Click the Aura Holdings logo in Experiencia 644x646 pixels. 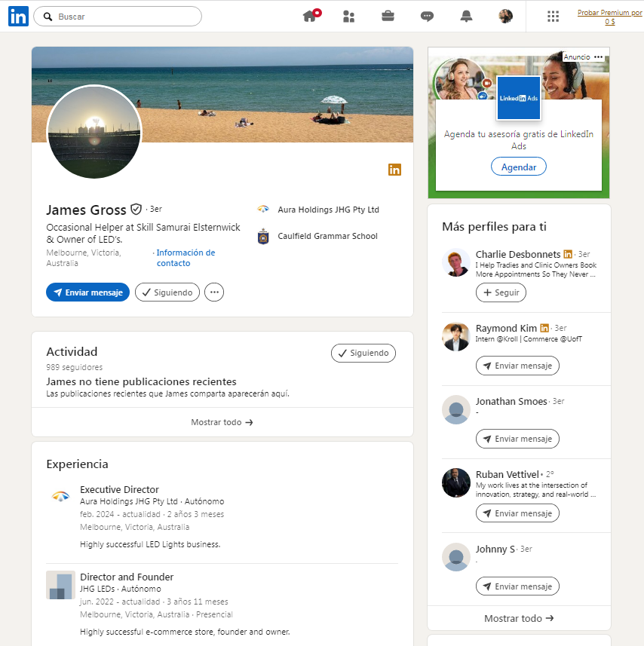coord(60,497)
